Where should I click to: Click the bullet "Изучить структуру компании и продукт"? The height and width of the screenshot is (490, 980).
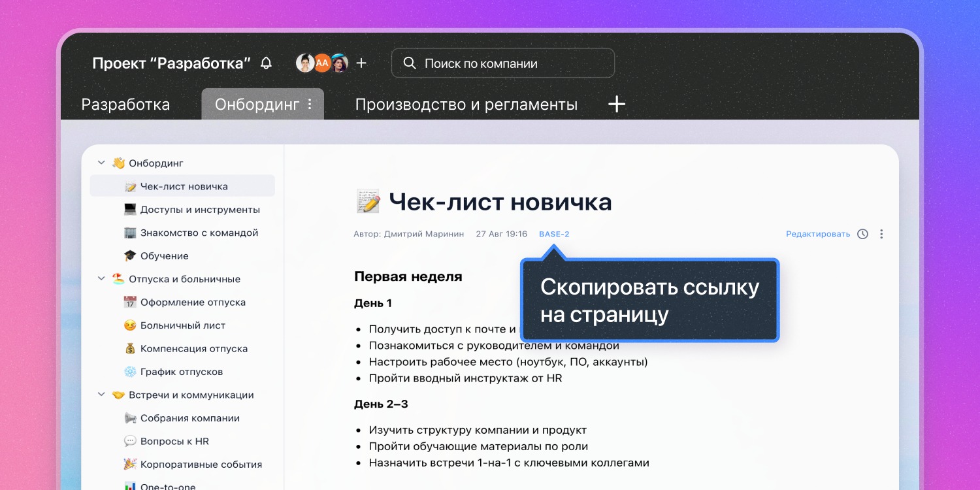(x=478, y=430)
